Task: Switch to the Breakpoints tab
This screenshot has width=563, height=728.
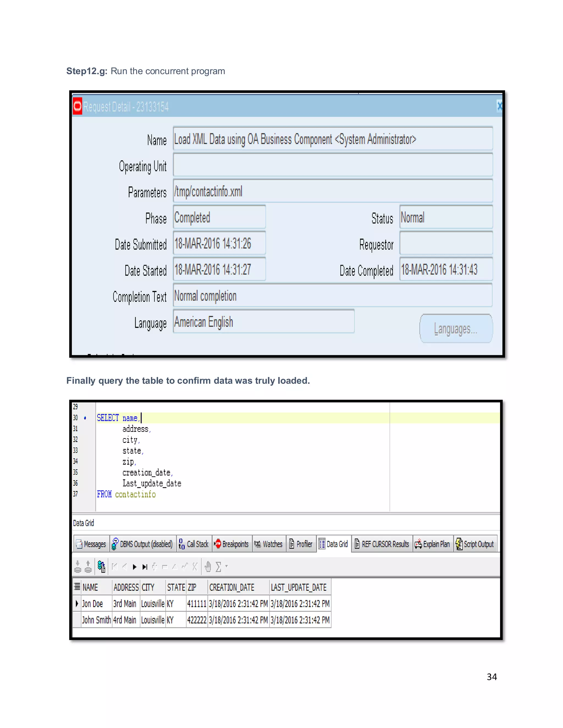Action: (232, 544)
